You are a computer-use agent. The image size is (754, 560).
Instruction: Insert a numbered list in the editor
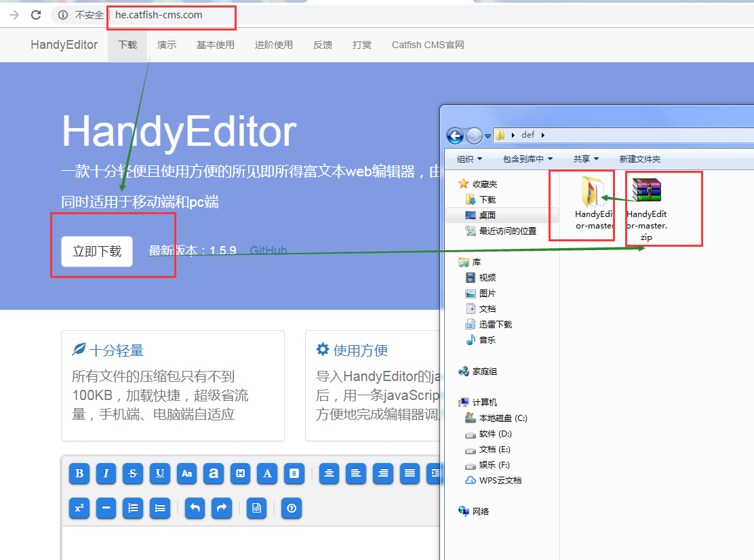tap(133, 508)
